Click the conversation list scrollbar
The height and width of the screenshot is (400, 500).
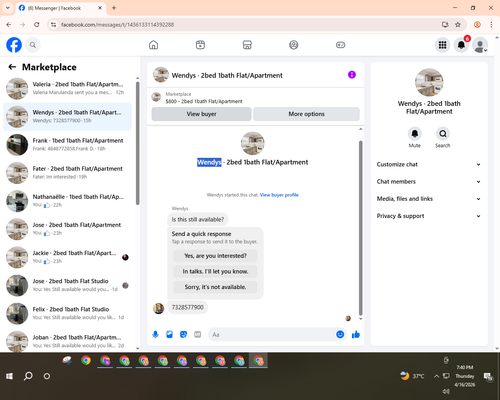click(138, 143)
